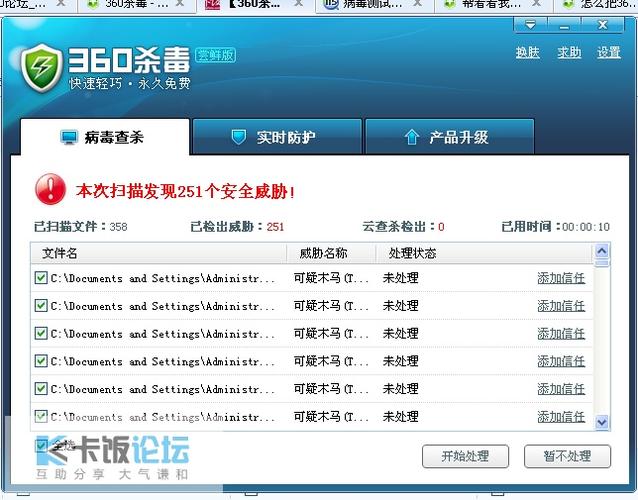The height and width of the screenshot is (500, 638).
Task: Close the 360杀毒 window
Action: (x=603, y=25)
